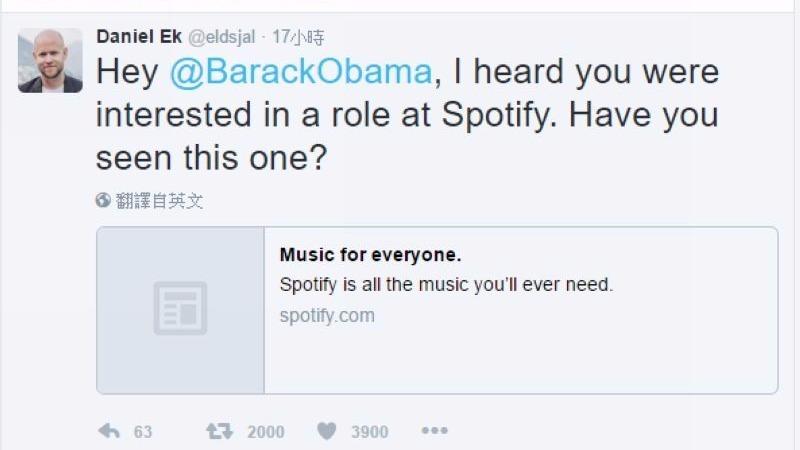
Task: Click the card description about Spotify music
Action: (x=446, y=285)
